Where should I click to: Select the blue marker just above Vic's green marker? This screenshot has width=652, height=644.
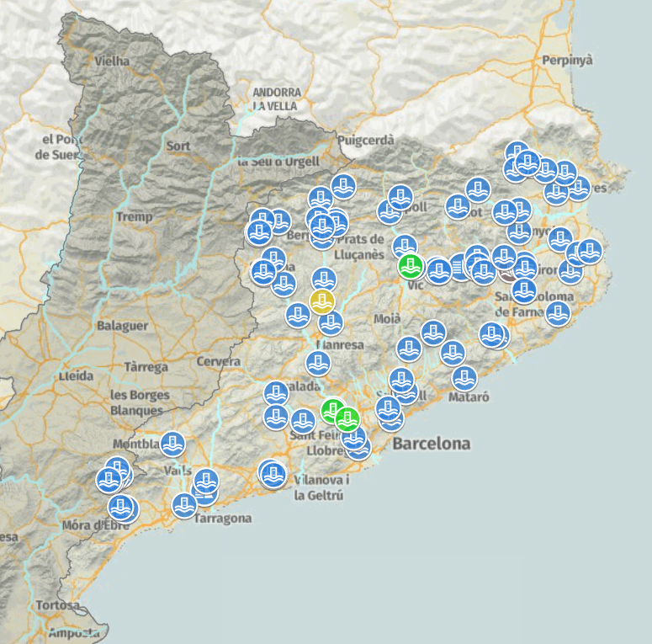[405, 247]
